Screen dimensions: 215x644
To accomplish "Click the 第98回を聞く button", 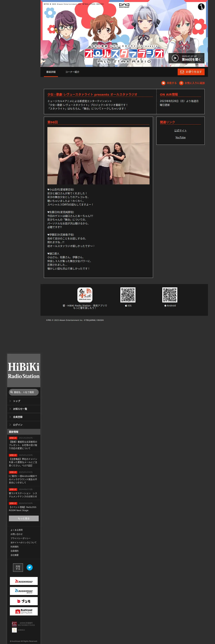I will coord(186,58).
